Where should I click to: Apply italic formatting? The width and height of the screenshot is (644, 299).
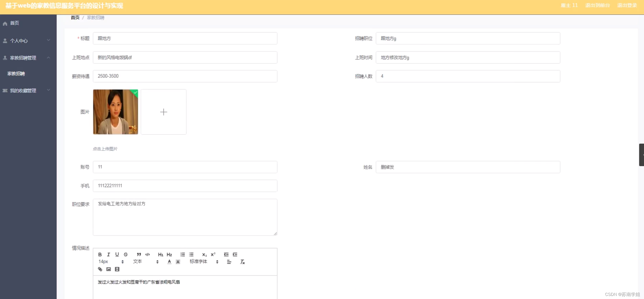tap(108, 254)
